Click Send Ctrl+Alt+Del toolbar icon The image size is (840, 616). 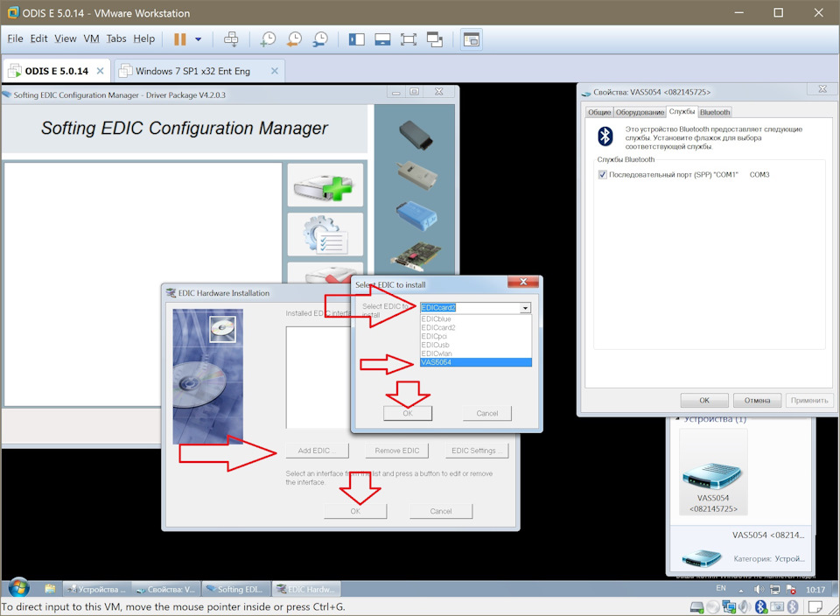pyautogui.click(x=231, y=39)
